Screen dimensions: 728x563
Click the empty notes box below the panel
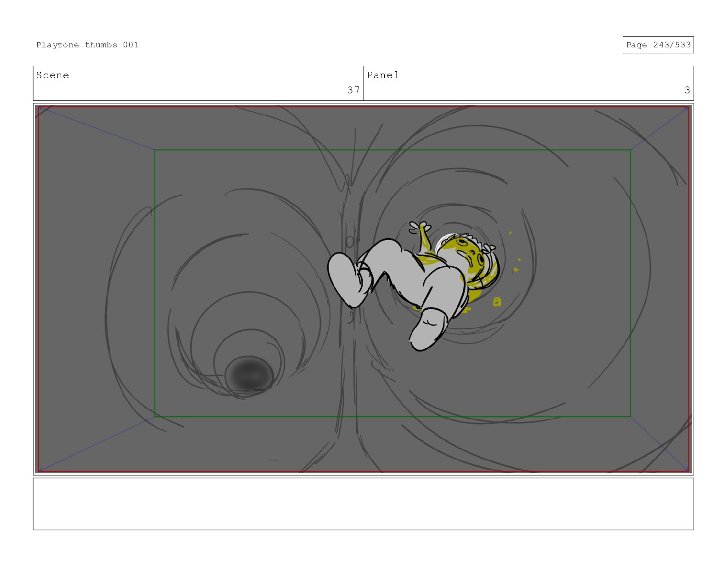[364, 504]
